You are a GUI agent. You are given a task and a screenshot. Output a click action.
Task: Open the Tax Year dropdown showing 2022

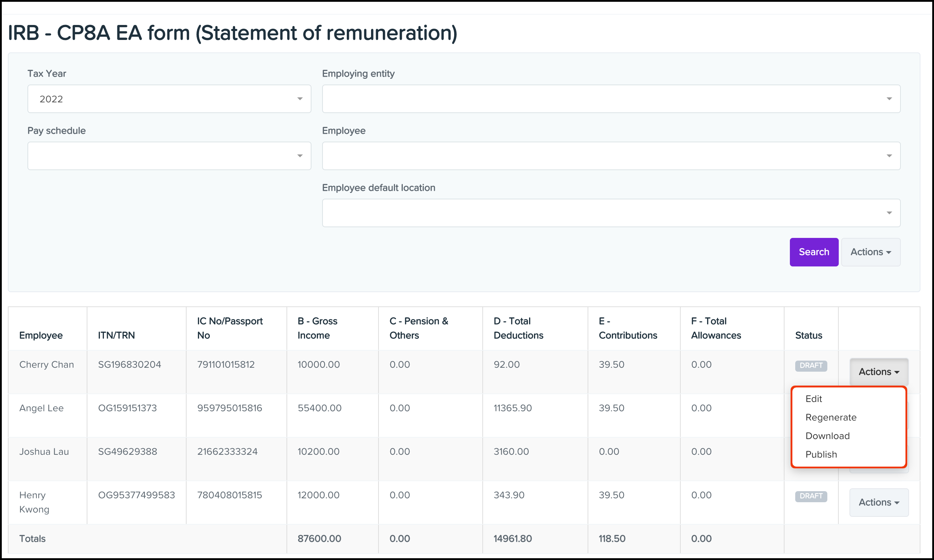[x=169, y=98]
